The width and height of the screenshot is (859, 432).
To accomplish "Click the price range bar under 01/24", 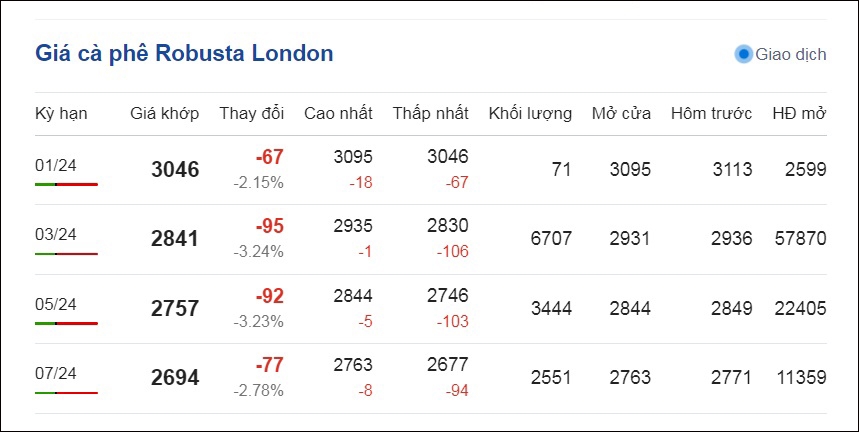I will (66, 185).
